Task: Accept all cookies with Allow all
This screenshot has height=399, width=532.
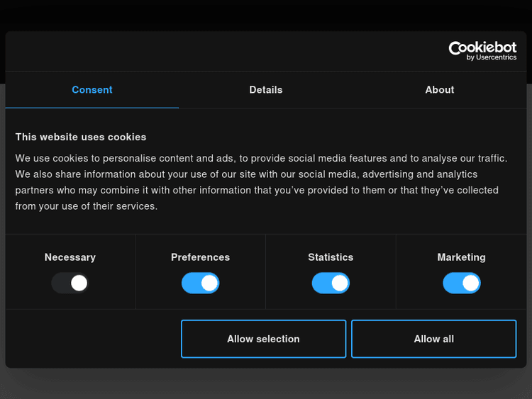Action: pyautogui.click(x=433, y=339)
